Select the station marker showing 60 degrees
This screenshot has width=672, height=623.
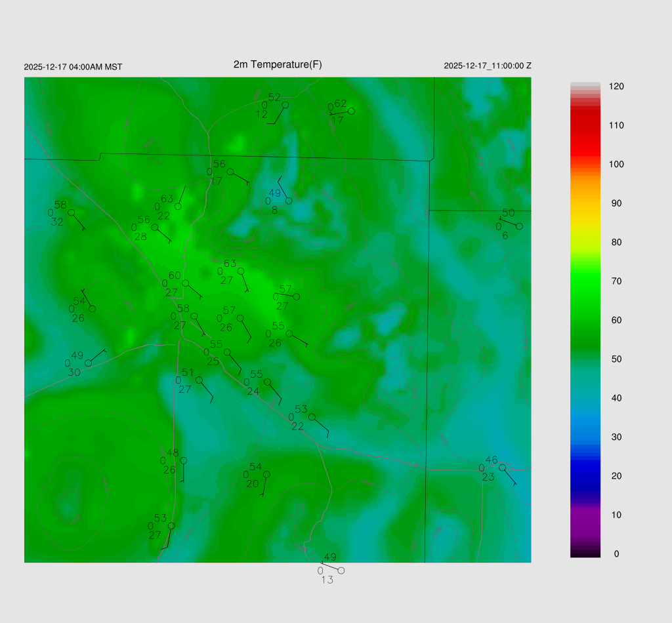[x=186, y=283]
